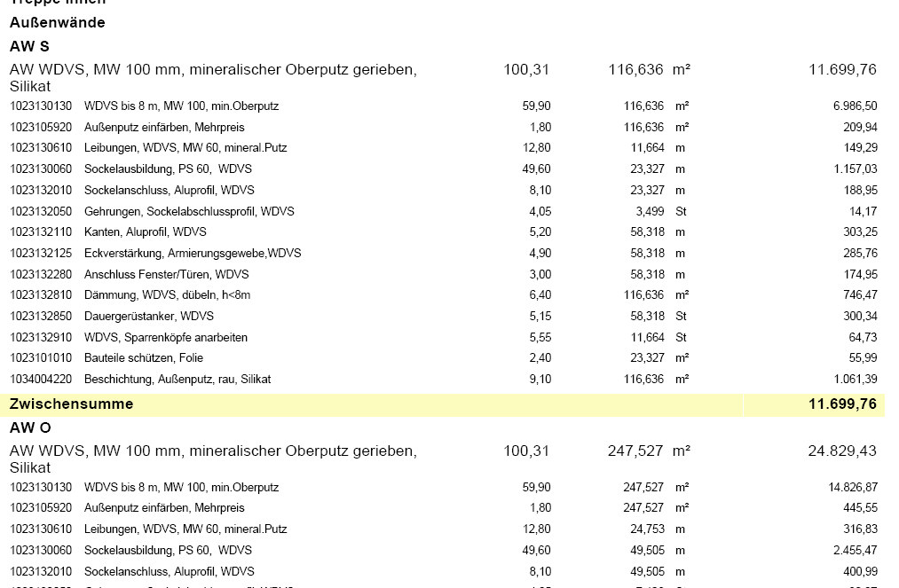This screenshot has height=588, width=899.
Task: Select 'Dämmung, WDVS, dübeln, h<8m' description
Action: 168,295
